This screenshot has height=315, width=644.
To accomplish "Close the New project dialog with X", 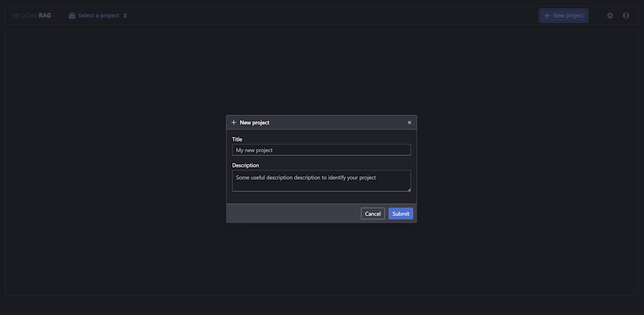I will [x=409, y=122].
